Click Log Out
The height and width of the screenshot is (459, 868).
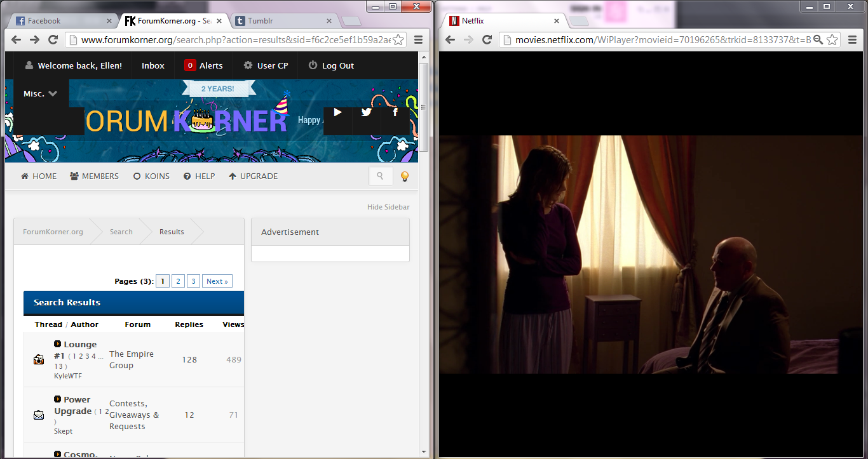point(331,65)
